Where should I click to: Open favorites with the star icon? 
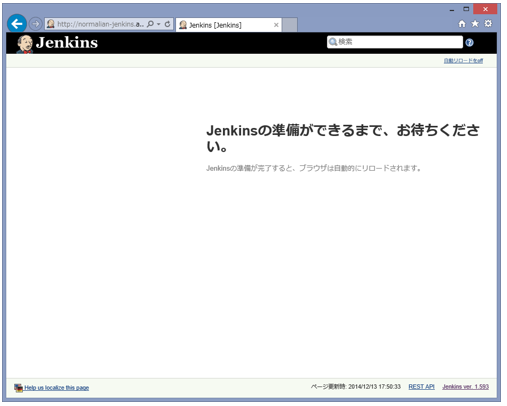475,24
